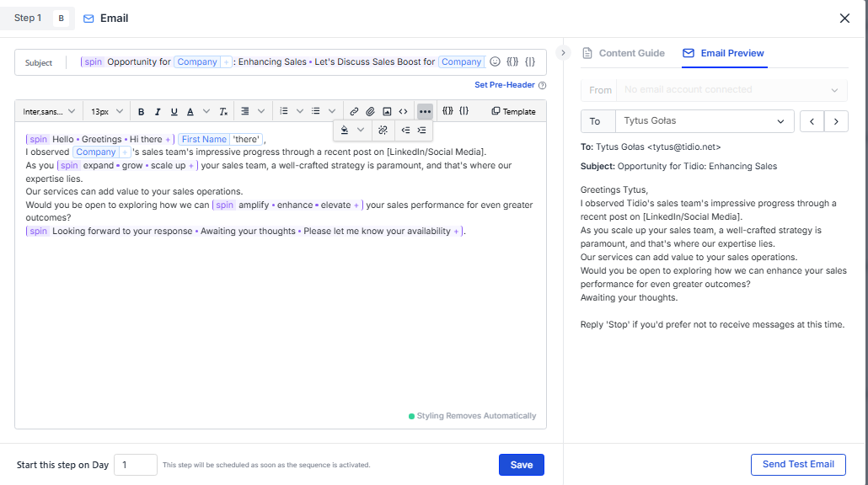Click the First Name variable chip
Viewport: 868px width, 485px height.
click(204, 140)
